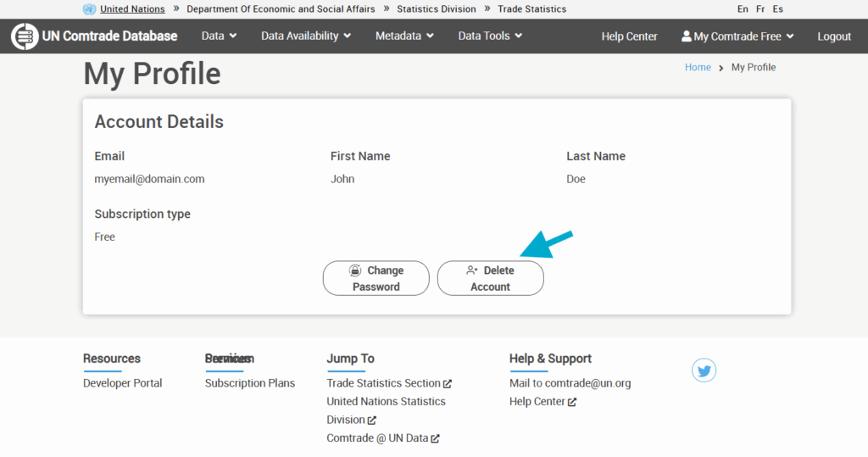Open Help Center in the navigation bar

point(629,36)
